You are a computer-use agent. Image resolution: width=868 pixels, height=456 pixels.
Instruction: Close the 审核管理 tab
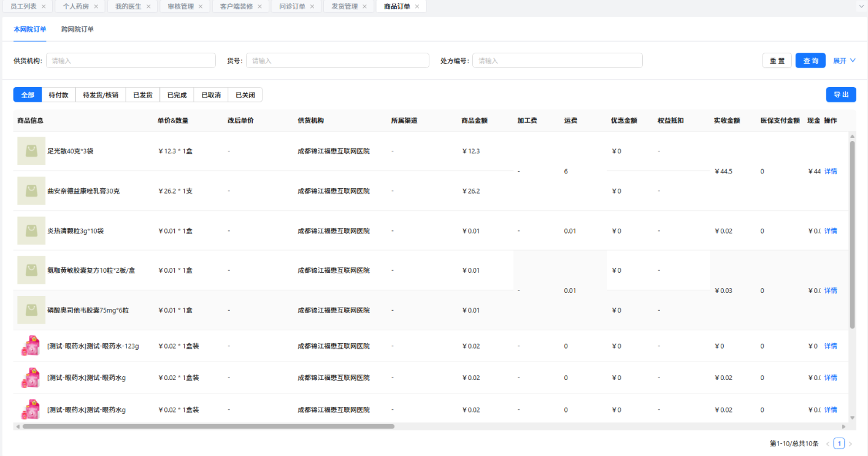(200, 7)
